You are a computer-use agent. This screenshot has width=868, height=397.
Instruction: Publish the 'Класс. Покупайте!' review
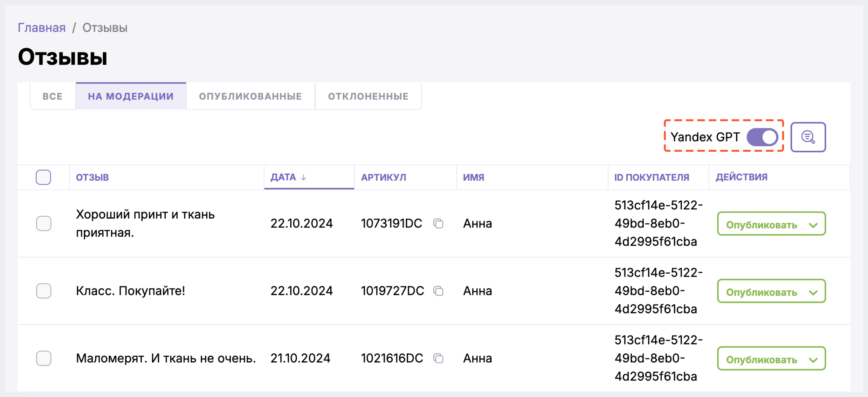pos(761,292)
